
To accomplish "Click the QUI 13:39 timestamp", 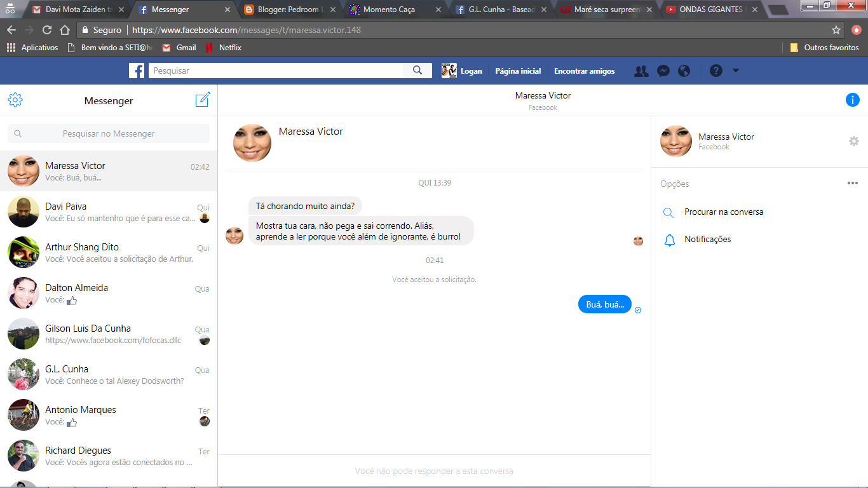I will pos(435,183).
